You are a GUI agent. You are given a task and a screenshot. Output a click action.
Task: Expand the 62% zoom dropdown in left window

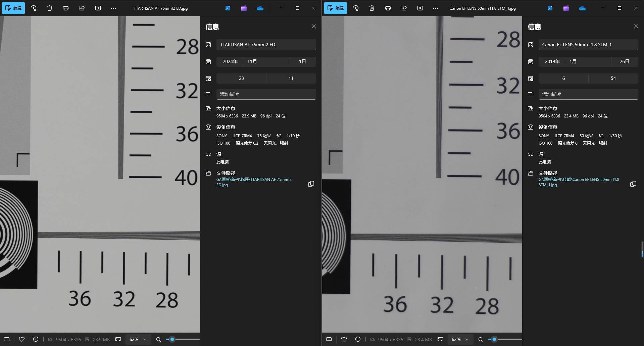point(138,339)
